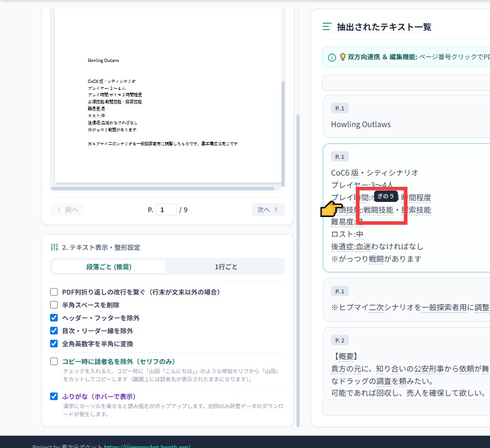Click the lightbulb icon before 双方向連携
Image resolution: width=490 pixels, height=448 pixels.
pos(343,57)
